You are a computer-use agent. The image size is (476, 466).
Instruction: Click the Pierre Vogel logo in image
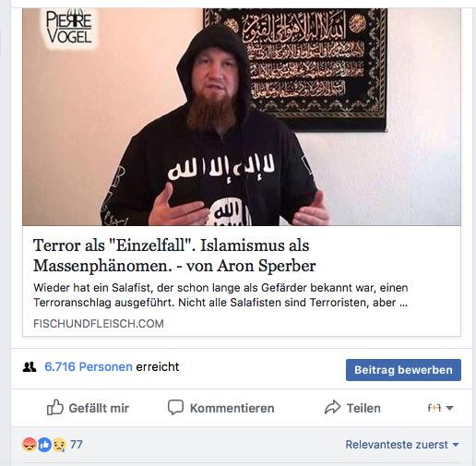(69, 27)
